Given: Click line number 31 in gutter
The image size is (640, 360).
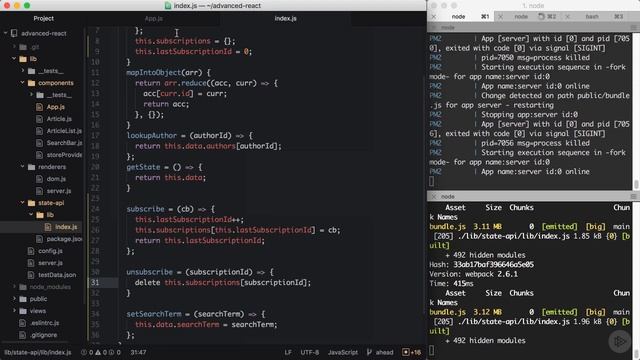Looking at the screenshot, I should pyautogui.click(x=95, y=282).
